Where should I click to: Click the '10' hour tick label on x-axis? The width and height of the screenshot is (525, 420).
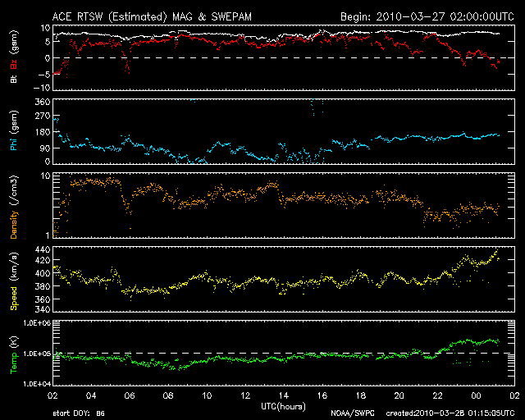207,395
